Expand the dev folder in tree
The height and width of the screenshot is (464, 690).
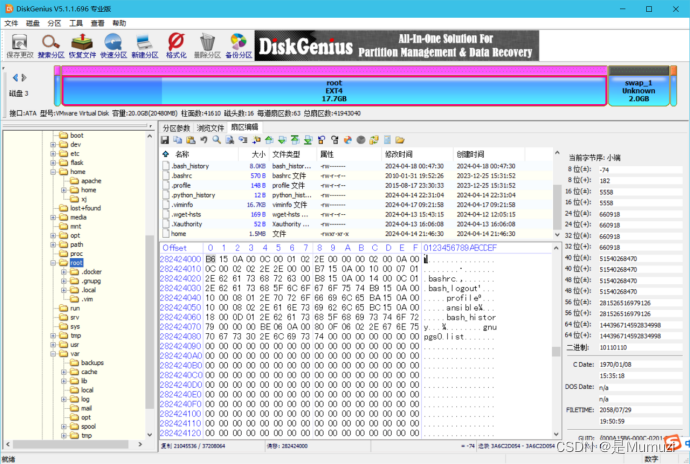[x=53, y=144]
